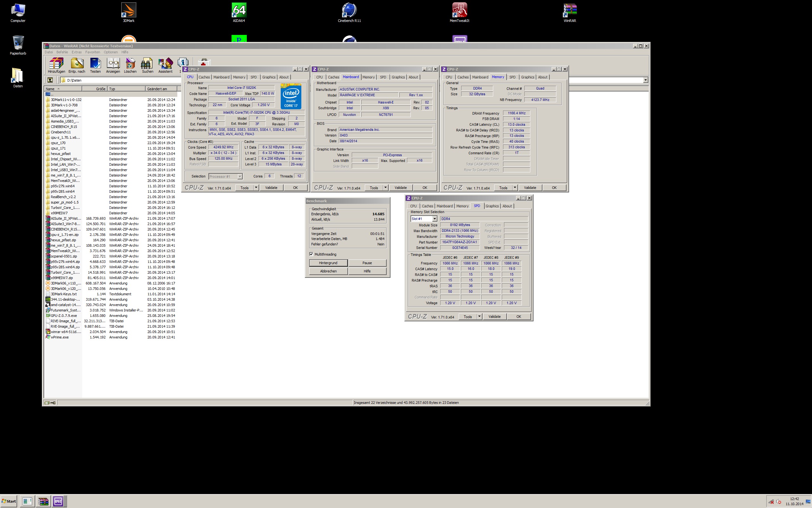Select wPrime.exe file entry
The height and width of the screenshot is (508, 812).
click(60, 337)
